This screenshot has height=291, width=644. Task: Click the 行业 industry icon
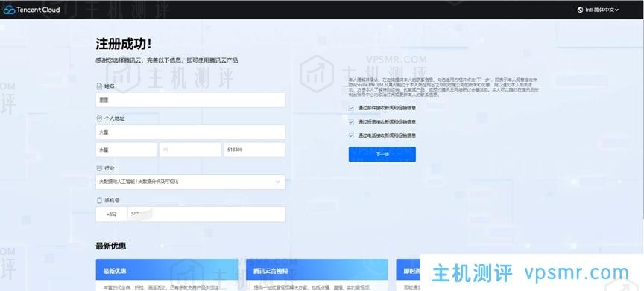pos(99,168)
